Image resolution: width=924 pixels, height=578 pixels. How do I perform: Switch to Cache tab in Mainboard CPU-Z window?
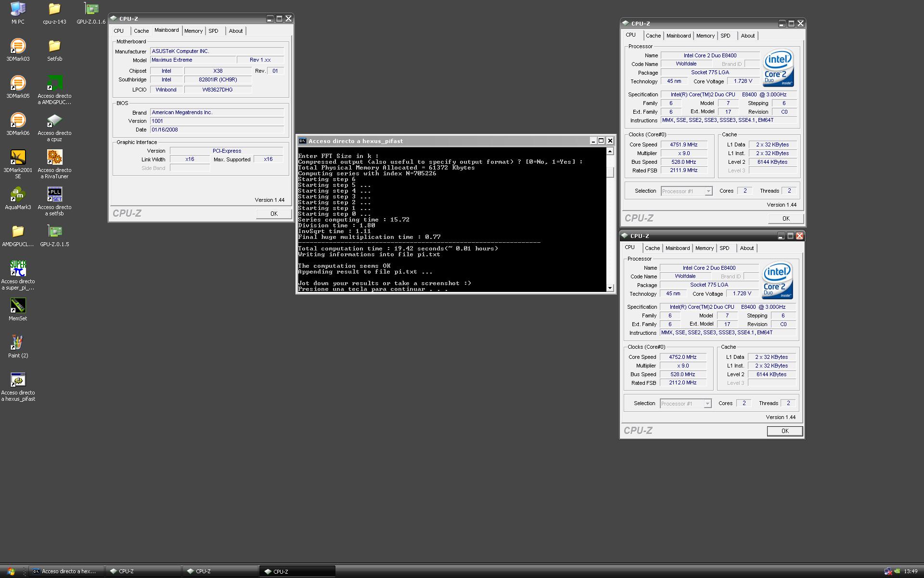141,31
